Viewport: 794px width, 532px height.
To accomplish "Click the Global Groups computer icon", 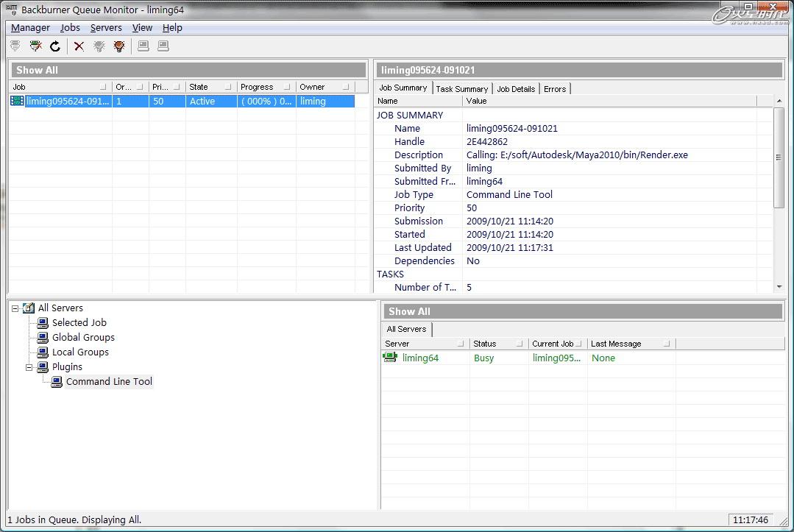I will tap(43, 337).
